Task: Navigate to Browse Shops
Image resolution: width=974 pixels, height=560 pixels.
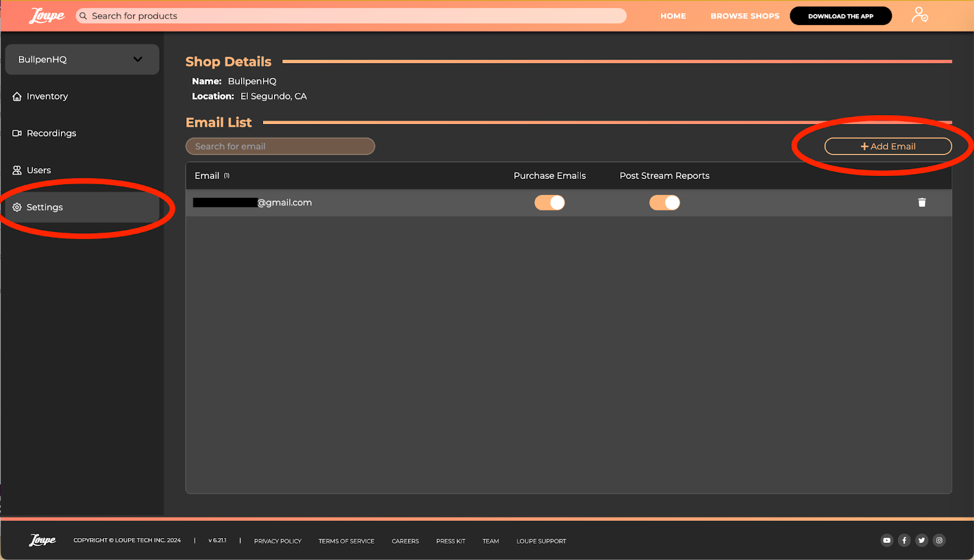Action: (x=745, y=16)
